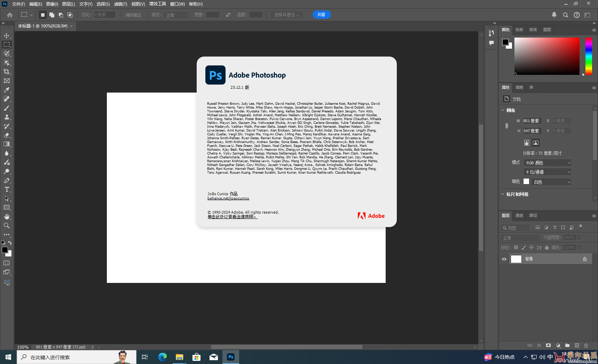Click the Home icon in options bar
Viewport: 598px width, 364px height.
[x=10, y=15]
